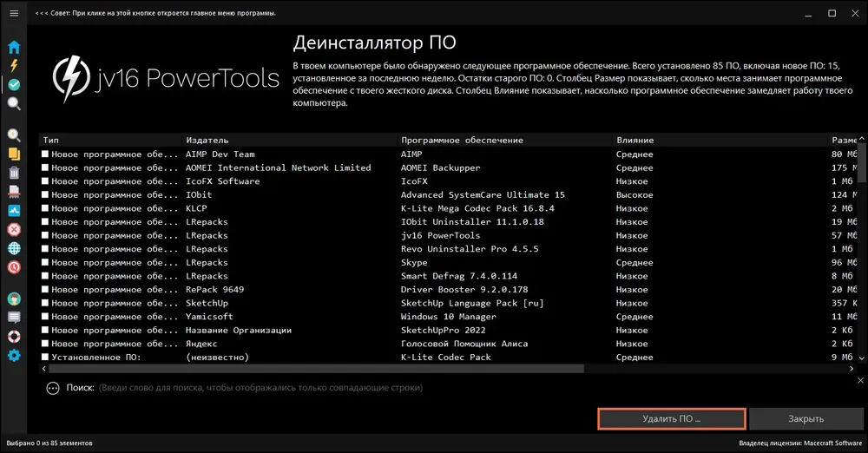Screen dimensions: 868x453
Task: Click the (неизвестно) publisher cell
Action: pos(218,358)
